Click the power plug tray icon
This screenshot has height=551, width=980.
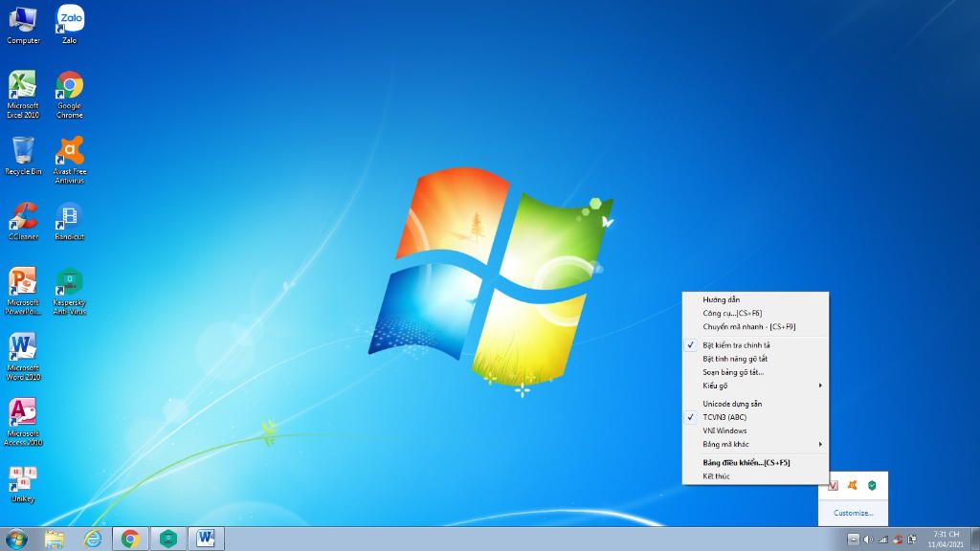[x=912, y=540]
